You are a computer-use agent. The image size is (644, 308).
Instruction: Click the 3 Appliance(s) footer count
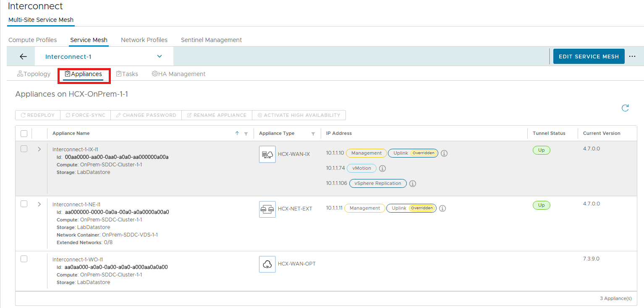(615, 298)
